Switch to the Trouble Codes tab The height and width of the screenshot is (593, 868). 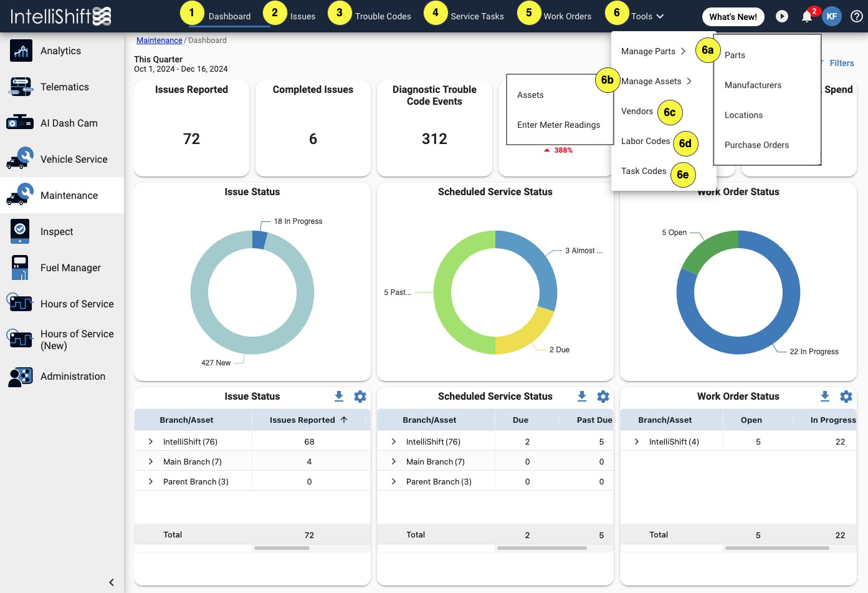point(383,16)
